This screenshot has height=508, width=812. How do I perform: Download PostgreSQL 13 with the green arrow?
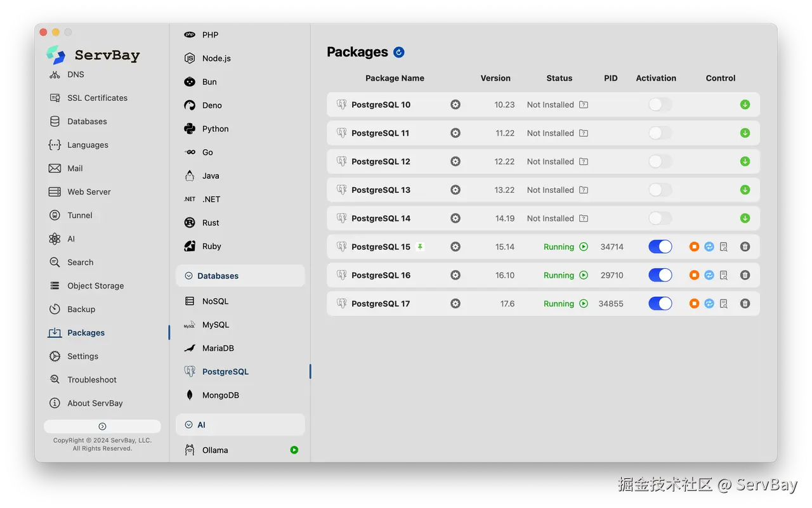[745, 190]
